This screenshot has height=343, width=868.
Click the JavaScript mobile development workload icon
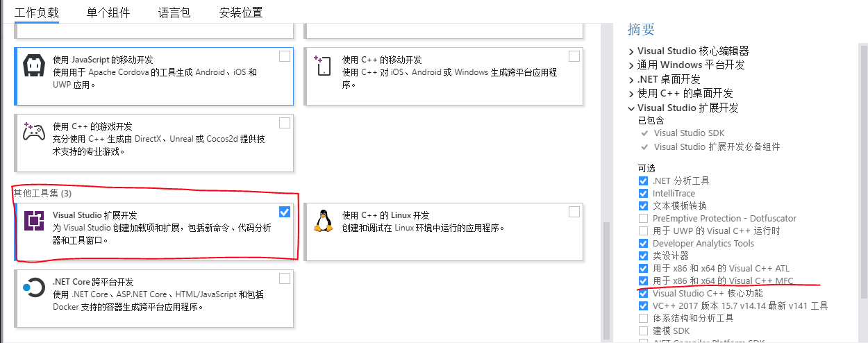(x=35, y=67)
